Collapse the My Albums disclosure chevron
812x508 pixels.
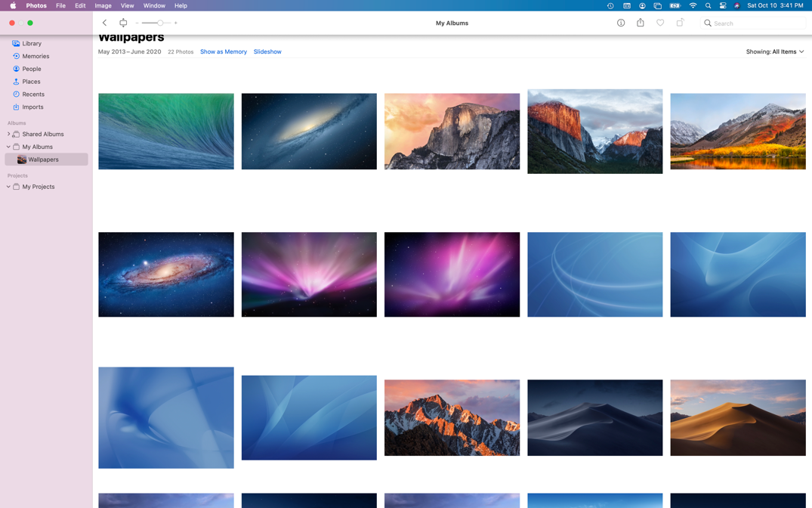tap(8, 147)
